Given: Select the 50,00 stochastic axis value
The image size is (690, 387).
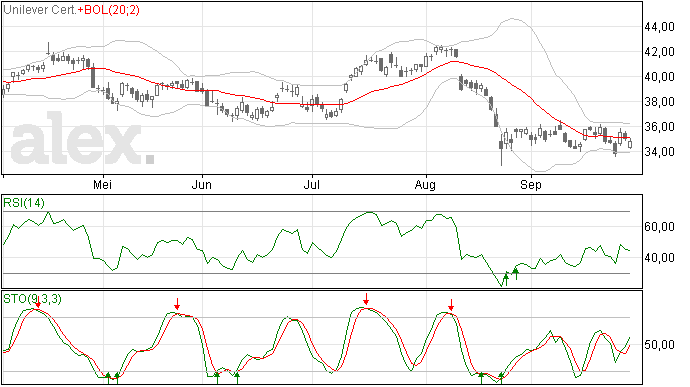Looking at the screenshot, I should tap(660, 345).
